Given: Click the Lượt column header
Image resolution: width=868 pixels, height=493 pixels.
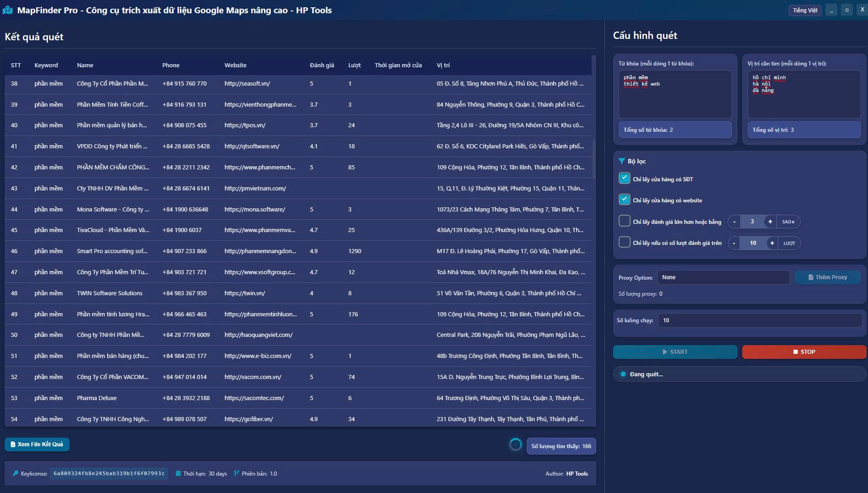Looking at the screenshot, I should click(x=354, y=65).
